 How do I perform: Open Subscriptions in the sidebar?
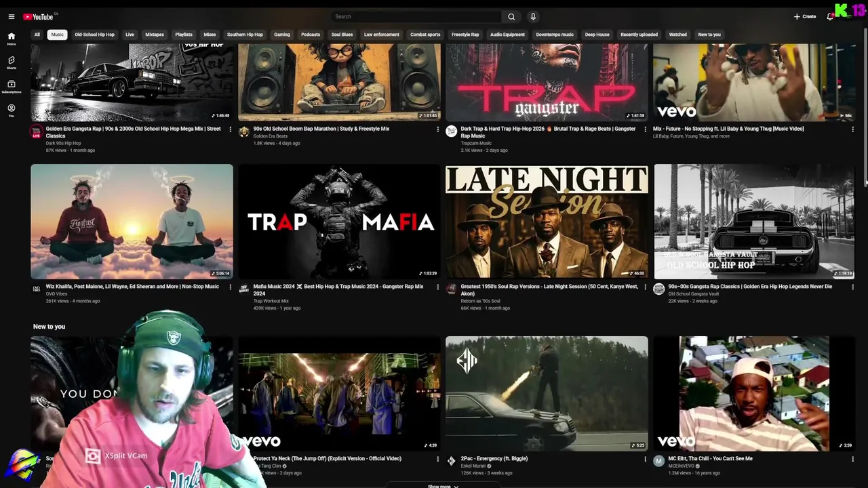[11, 86]
